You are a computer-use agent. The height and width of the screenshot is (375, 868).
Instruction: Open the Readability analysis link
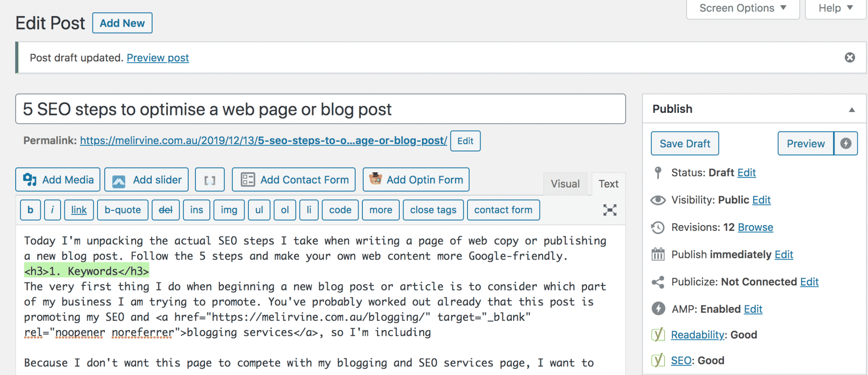[698, 335]
